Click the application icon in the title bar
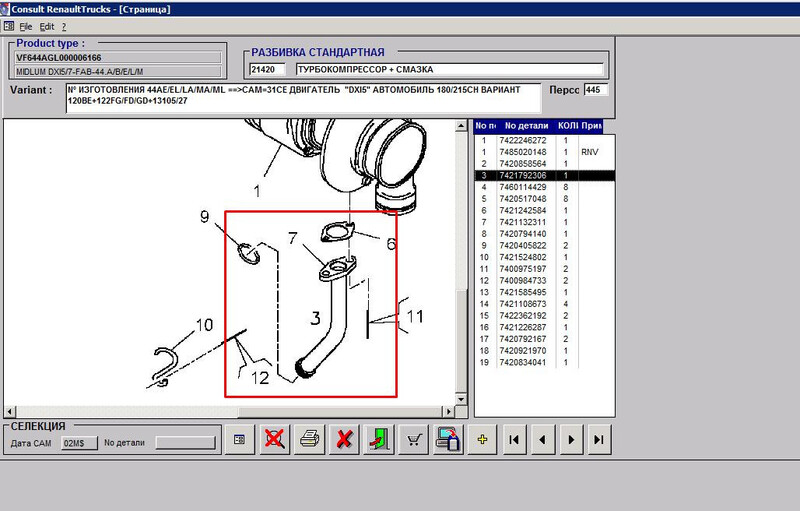 tap(5, 9)
